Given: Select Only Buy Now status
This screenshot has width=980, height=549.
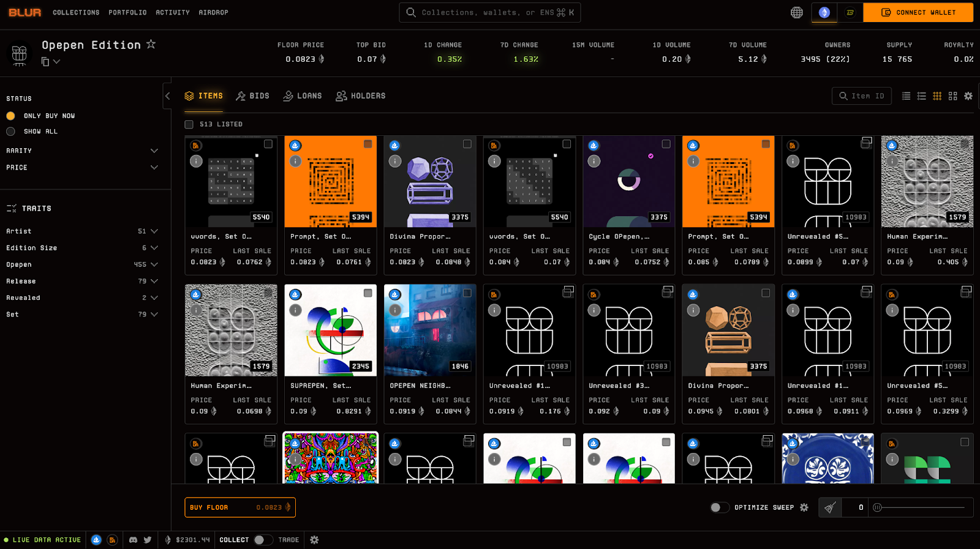Looking at the screenshot, I should pyautogui.click(x=10, y=116).
